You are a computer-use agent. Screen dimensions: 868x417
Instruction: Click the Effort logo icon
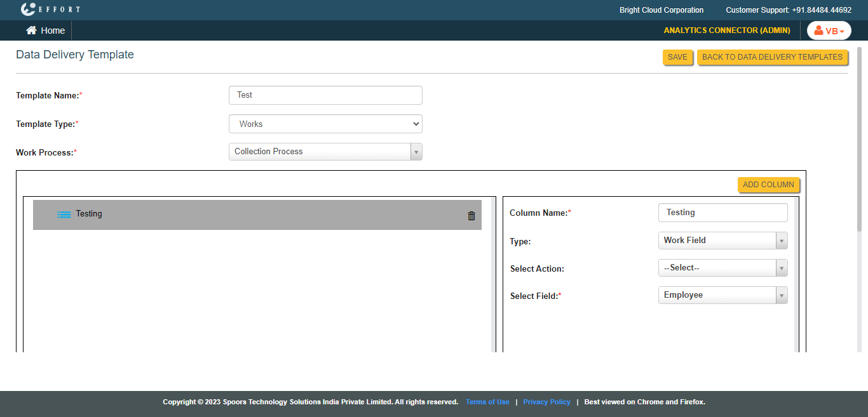[28, 10]
